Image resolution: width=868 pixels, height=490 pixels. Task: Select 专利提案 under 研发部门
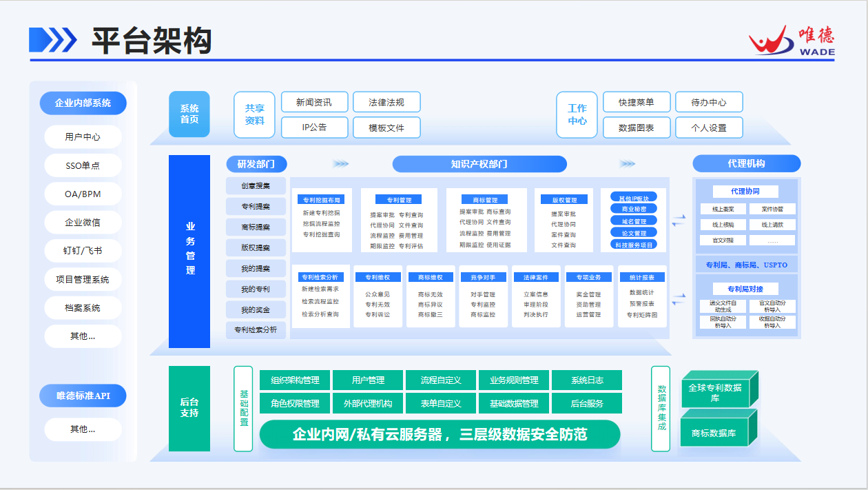point(256,206)
